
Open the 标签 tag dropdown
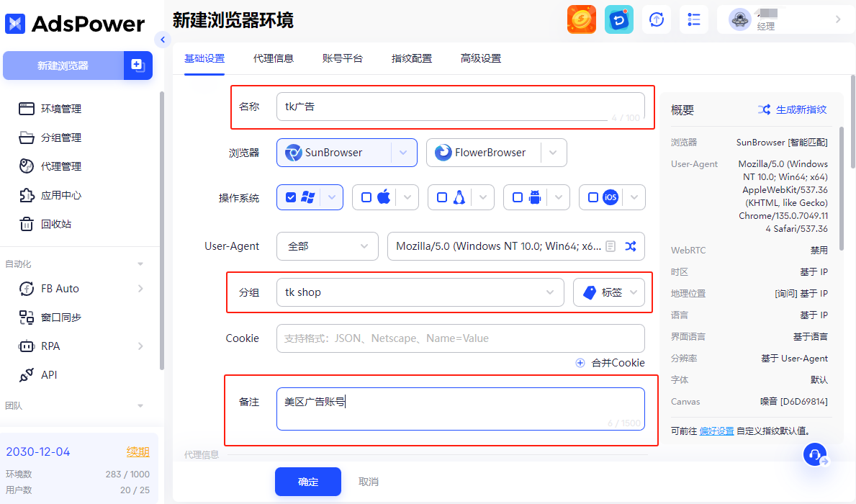(608, 292)
